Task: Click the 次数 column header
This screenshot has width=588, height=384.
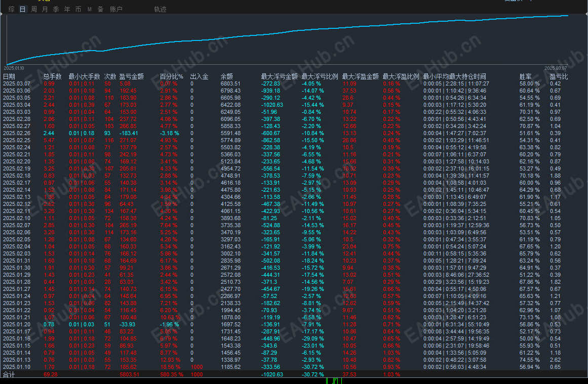Action: pyautogui.click(x=110, y=76)
